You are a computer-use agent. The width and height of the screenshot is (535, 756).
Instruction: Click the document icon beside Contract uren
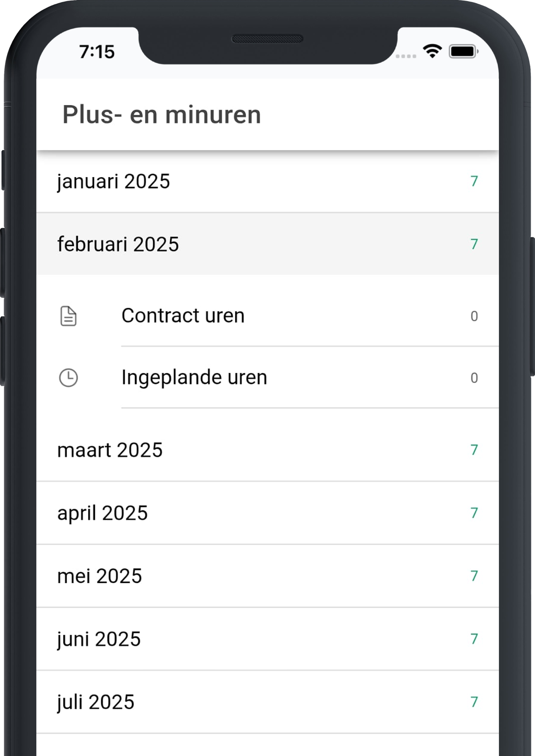(69, 316)
